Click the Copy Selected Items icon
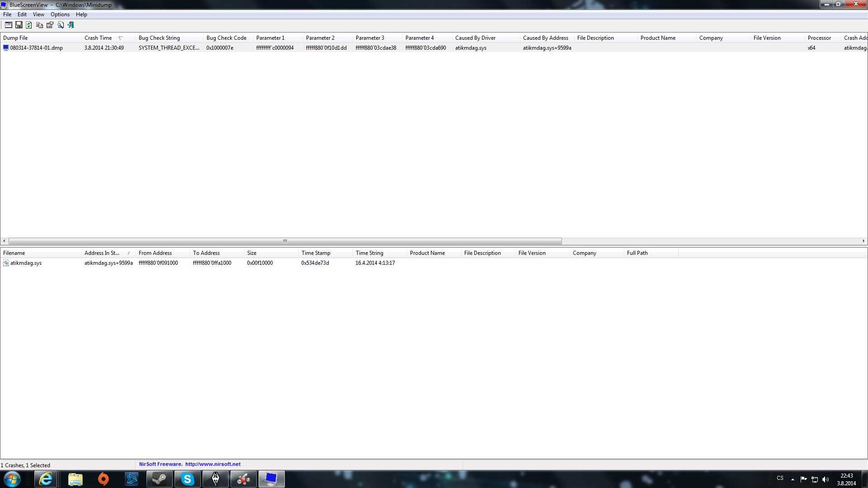868x488 pixels. coord(39,25)
